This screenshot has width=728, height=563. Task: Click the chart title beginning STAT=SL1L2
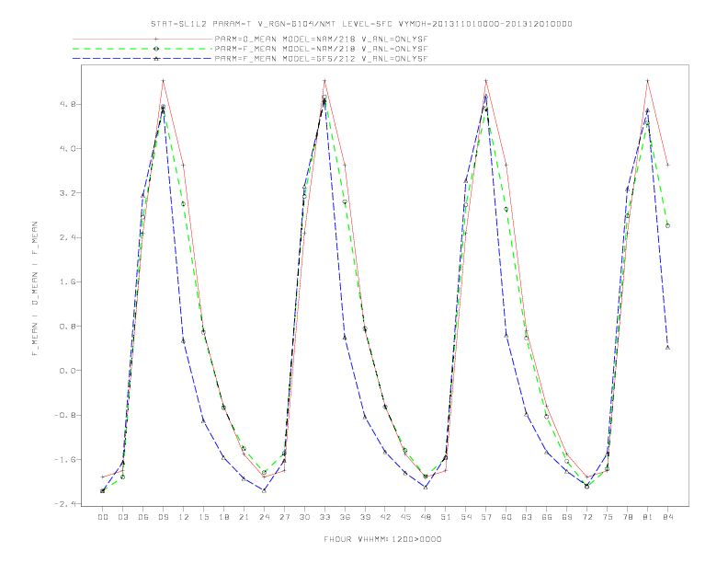tap(361, 24)
